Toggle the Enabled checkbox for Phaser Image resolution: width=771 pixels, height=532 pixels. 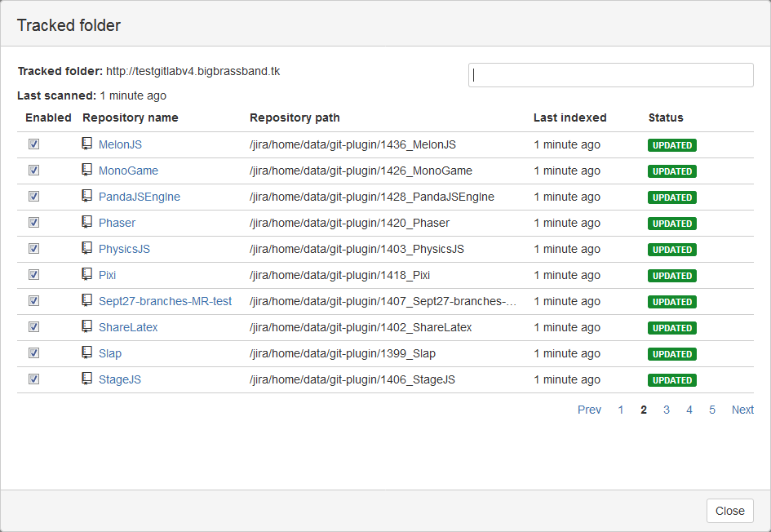[x=34, y=222]
